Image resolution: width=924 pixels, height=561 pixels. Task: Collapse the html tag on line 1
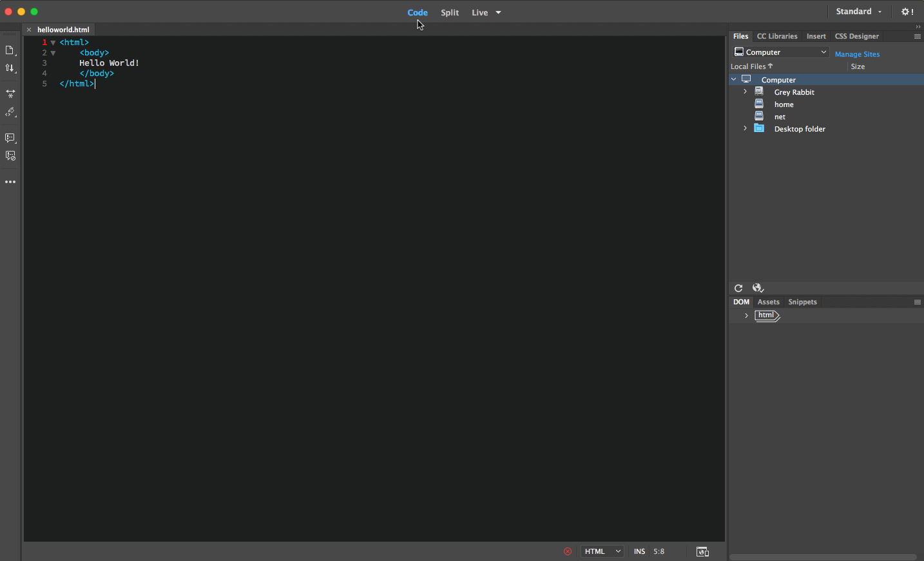53,43
